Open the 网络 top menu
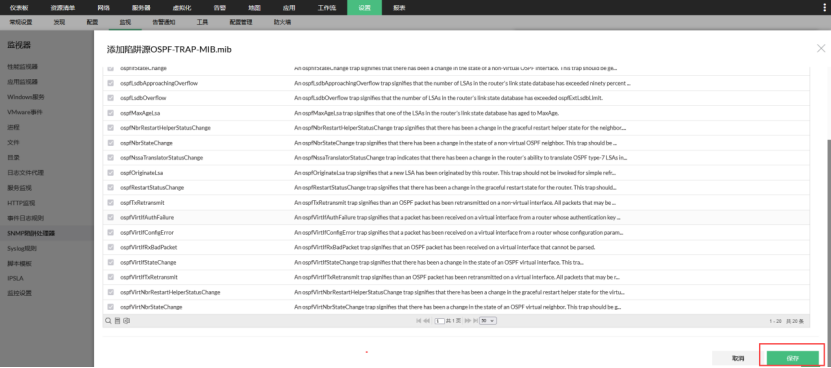This screenshot has height=368, width=831. (104, 7)
